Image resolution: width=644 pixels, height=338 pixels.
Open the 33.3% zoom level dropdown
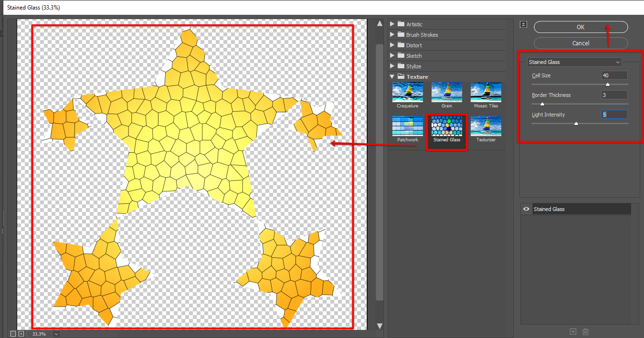pyautogui.click(x=56, y=334)
